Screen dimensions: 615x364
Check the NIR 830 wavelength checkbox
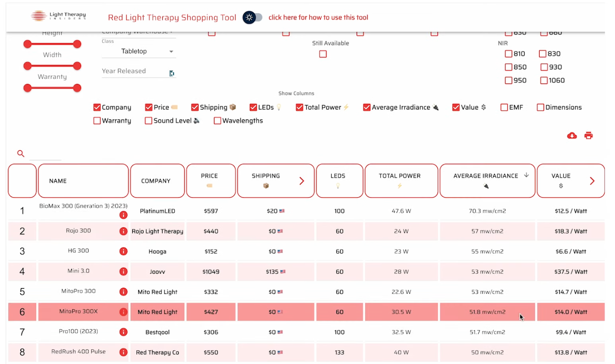(x=543, y=54)
